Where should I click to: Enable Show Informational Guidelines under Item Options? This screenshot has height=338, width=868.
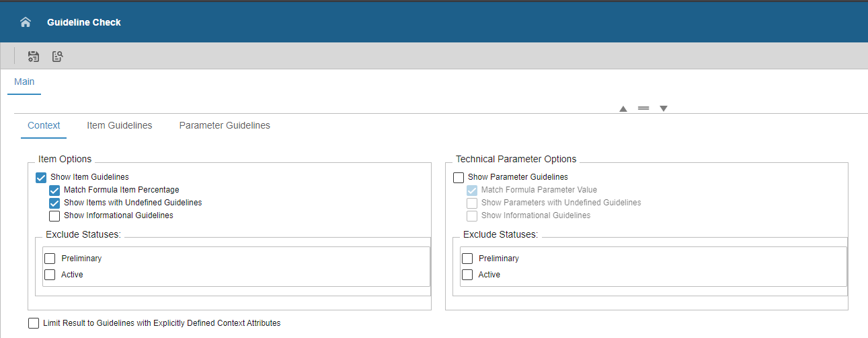[x=54, y=216]
